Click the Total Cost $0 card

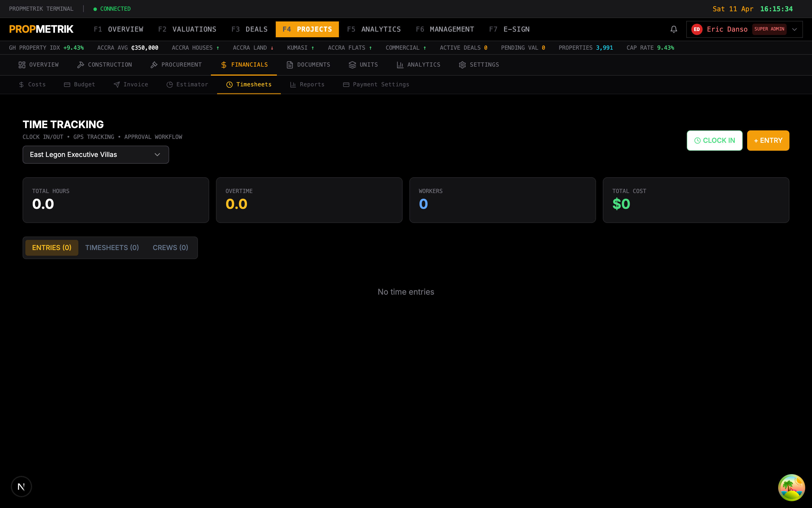696,200
